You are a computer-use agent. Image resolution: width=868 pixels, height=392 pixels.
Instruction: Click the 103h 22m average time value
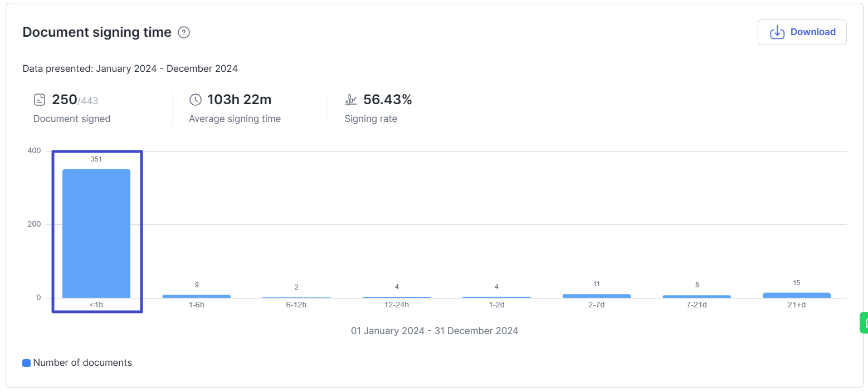coord(240,100)
